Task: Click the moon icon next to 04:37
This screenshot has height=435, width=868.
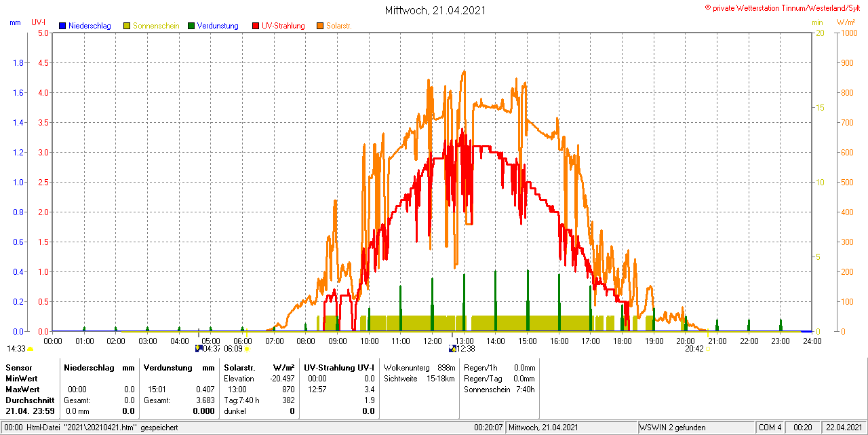Action: [x=198, y=349]
